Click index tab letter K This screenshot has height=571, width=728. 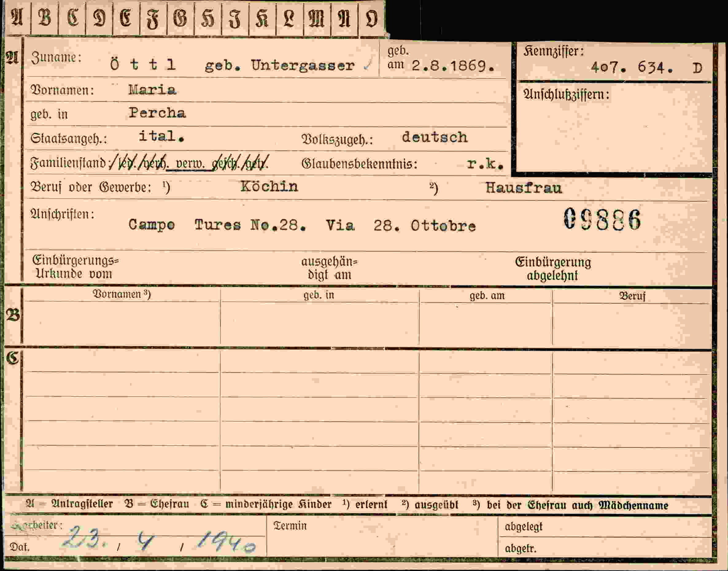click(262, 17)
